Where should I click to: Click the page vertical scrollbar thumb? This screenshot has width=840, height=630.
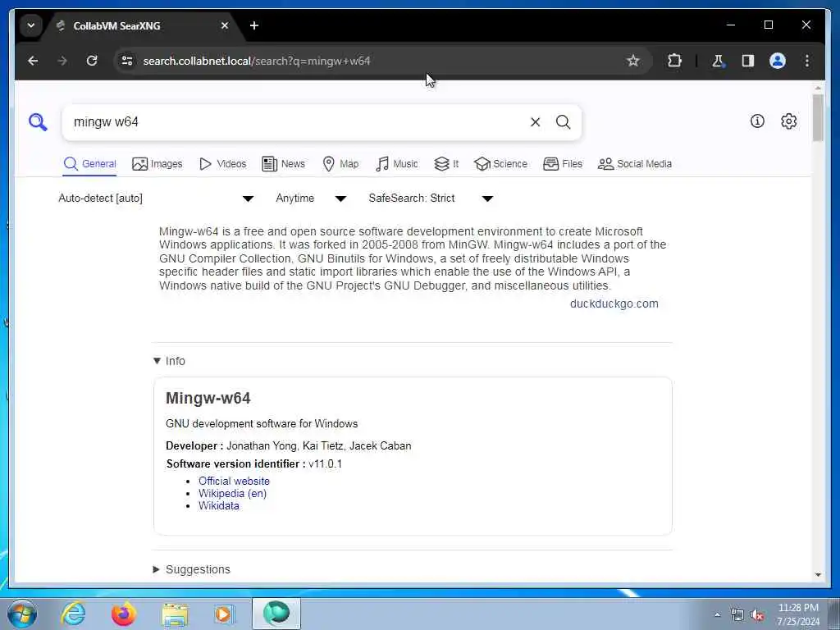[818, 118]
